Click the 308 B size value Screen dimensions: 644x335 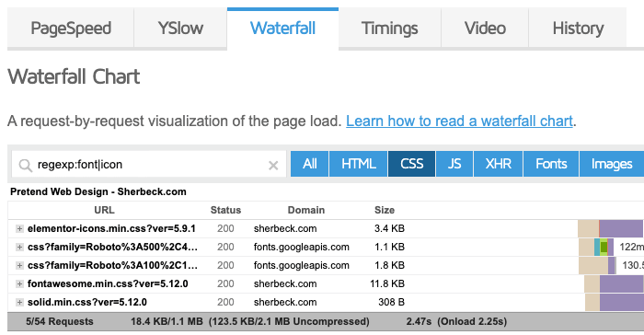point(391,302)
